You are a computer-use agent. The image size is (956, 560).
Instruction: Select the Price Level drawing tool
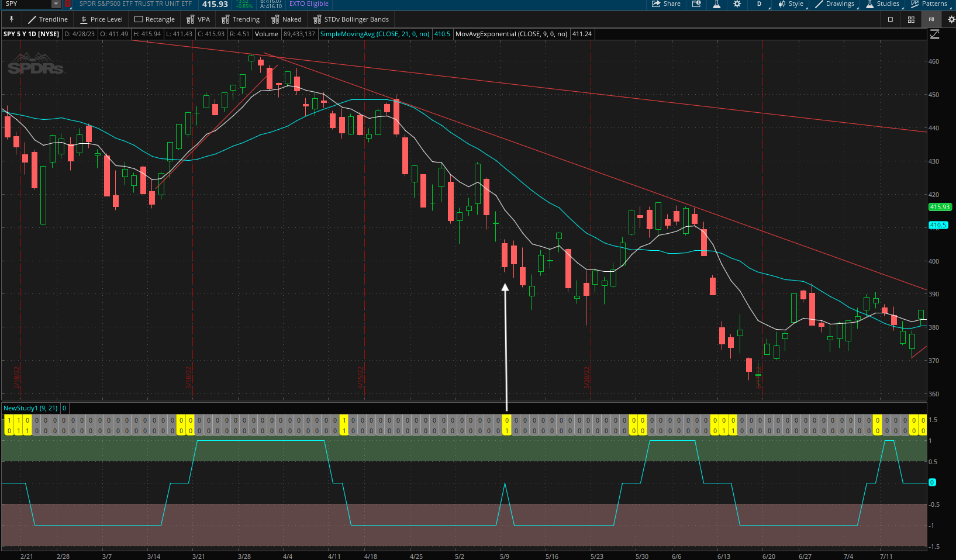(101, 19)
